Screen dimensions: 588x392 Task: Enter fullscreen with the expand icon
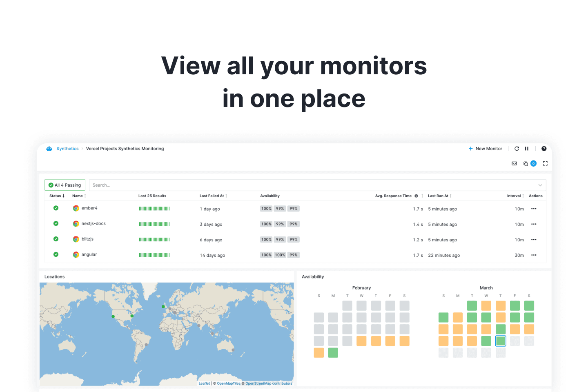point(545,163)
